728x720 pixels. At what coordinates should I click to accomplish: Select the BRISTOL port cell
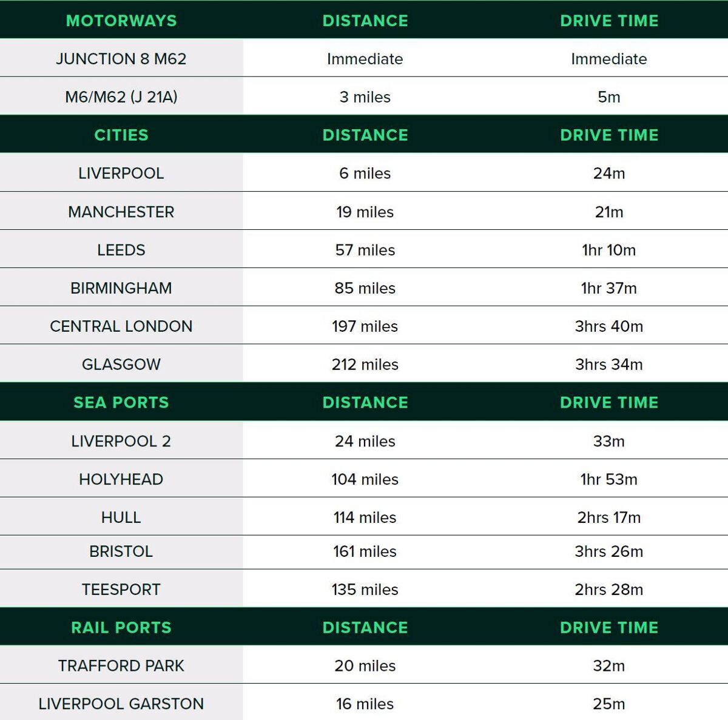coord(121,551)
